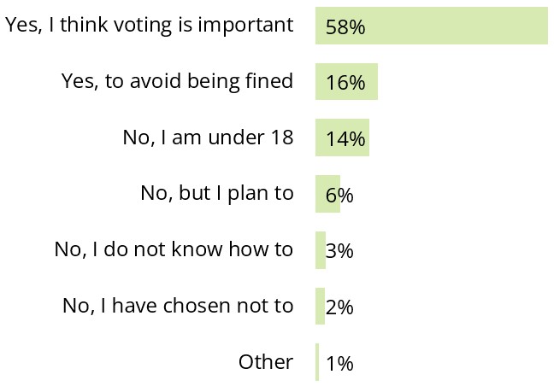Click the 58% value text
This screenshot has height=392, width=554.
(x=345, y=27)
